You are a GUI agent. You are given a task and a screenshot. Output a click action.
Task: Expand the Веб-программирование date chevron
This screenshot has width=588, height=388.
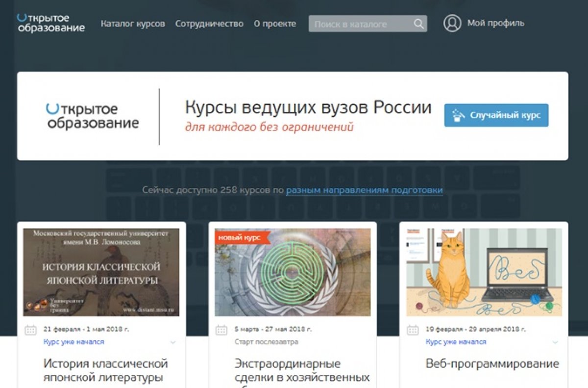coord(555,342)
